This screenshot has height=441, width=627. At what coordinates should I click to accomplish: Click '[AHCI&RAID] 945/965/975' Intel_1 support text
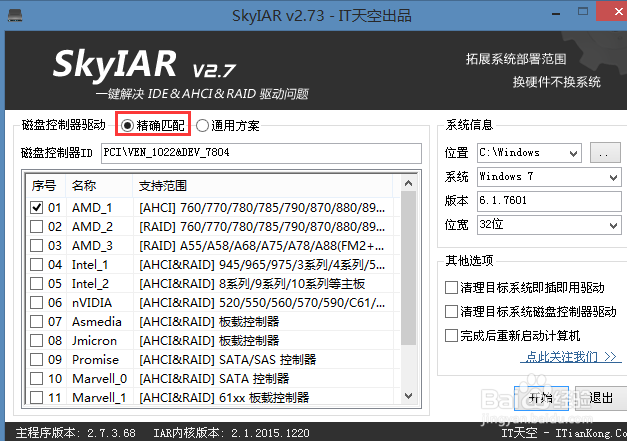tap(262, 265)
